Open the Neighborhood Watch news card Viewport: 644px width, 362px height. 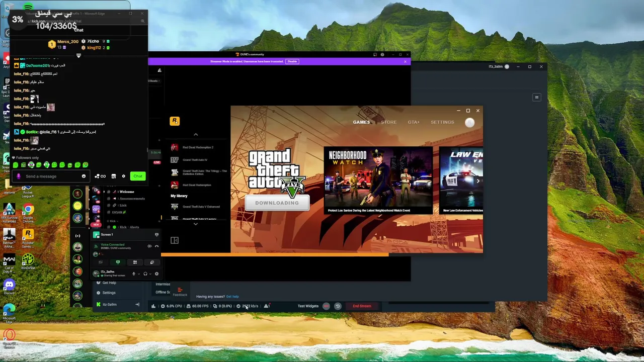pos(378,180)
